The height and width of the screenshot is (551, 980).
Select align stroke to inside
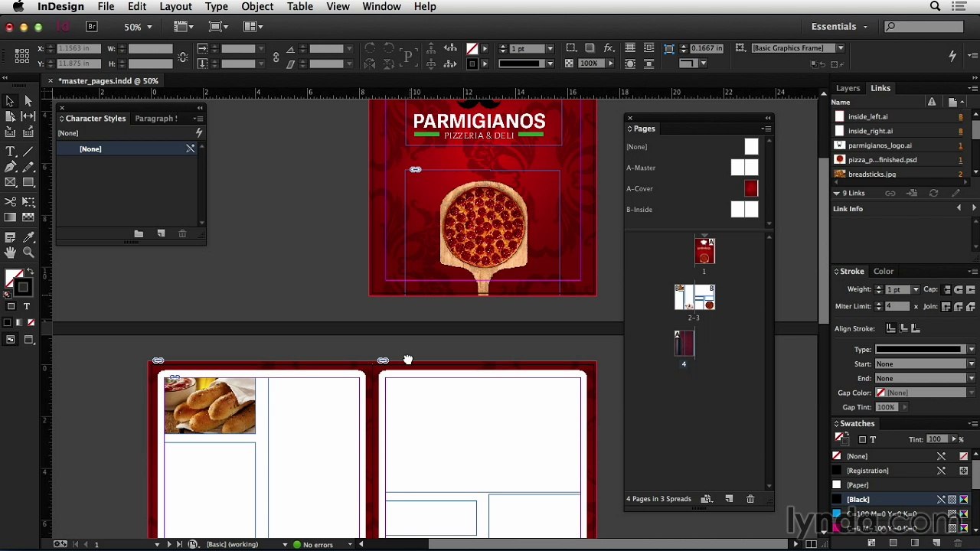coord(903,328)
